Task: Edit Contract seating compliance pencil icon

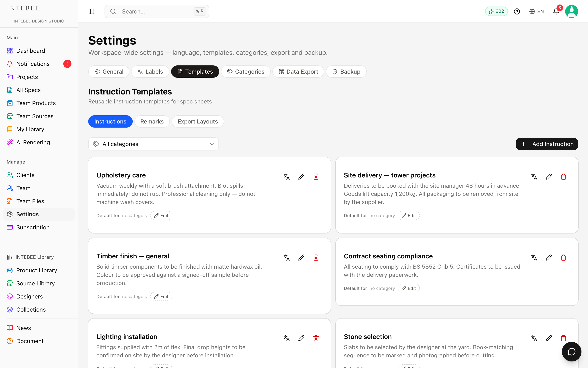Action: point(549,258)
